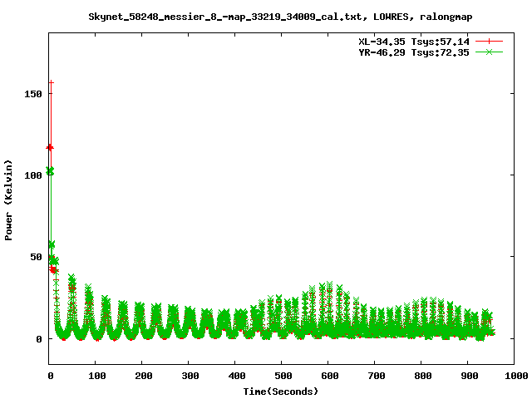
Task: Click the green YR legend line sample
Action: 489,52
